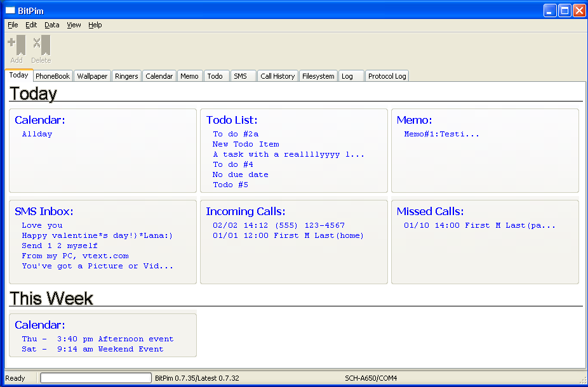
Task: Open 'Sat - 9:14 am Weekend Event'
Action: pos(93,349)
